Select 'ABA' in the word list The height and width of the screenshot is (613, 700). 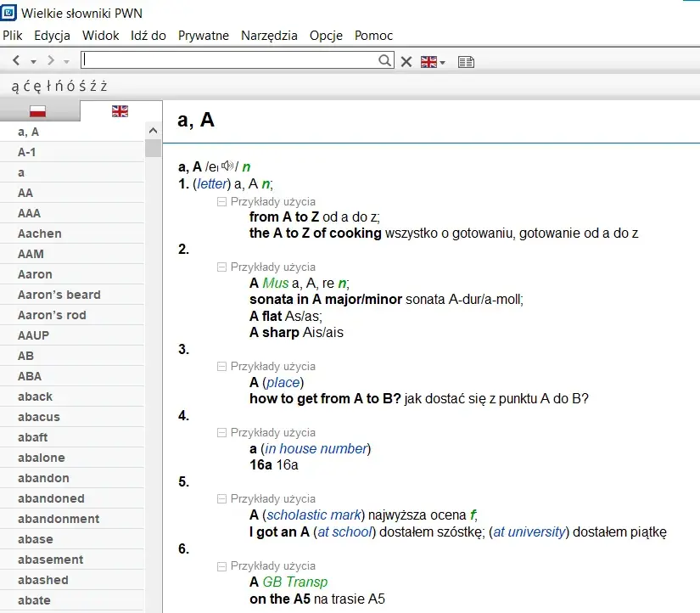point(72,376)
